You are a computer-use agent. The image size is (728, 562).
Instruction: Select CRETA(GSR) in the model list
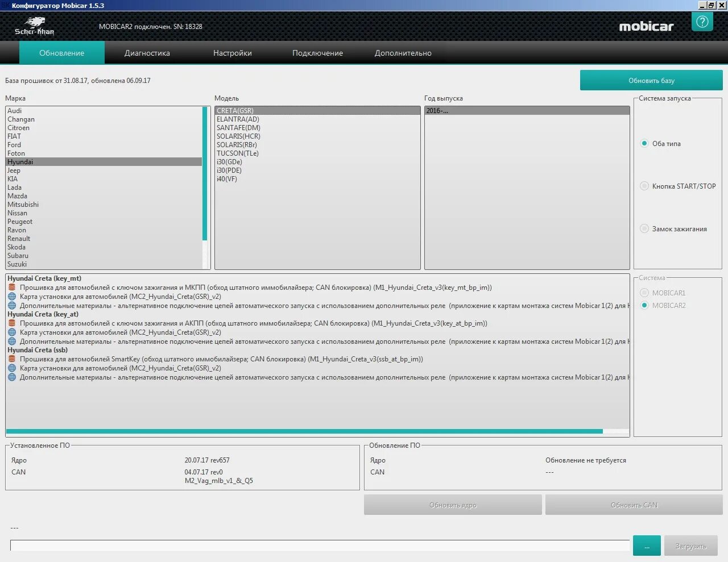click(x=317, y=111)
